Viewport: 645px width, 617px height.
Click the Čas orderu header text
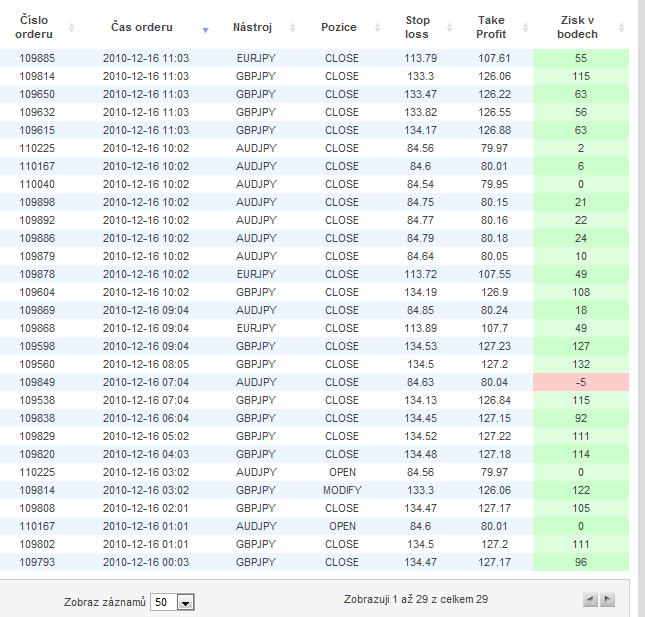[141, 27]
